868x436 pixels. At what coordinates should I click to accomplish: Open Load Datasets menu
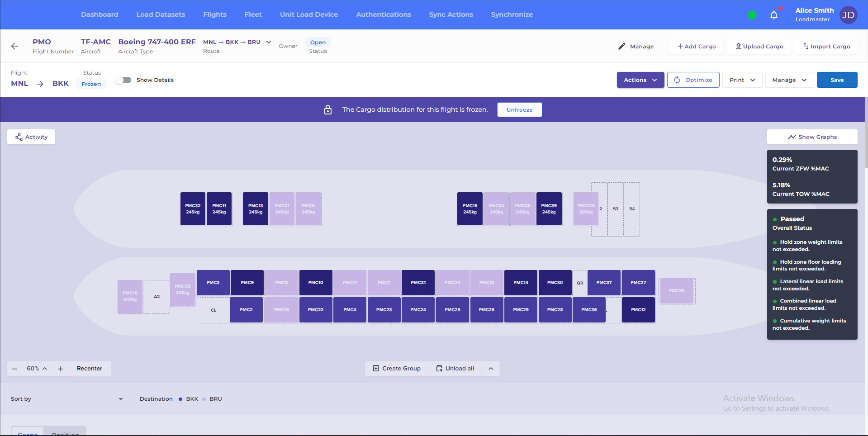coord(161,14)
